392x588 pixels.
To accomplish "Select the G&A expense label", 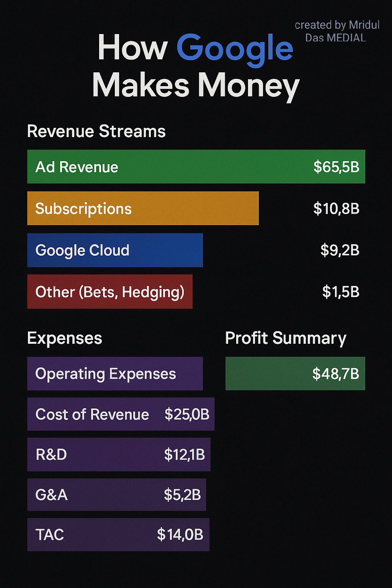I will pyautogui.click(x=51, y=495).
